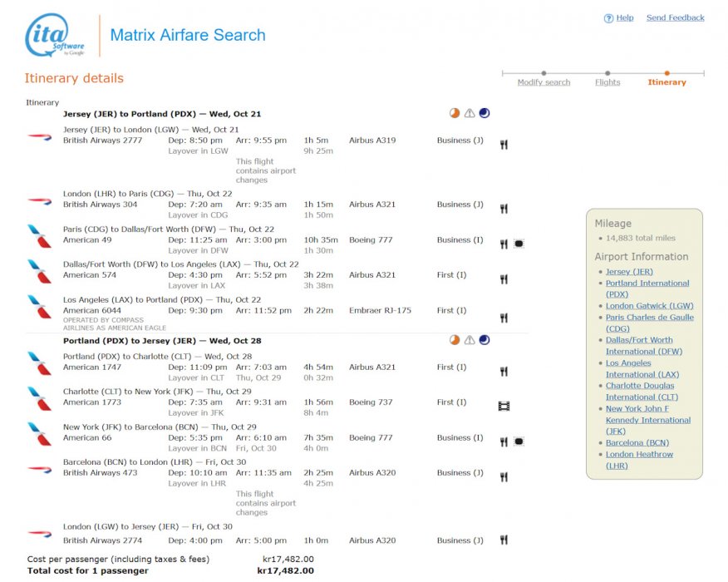
Task: Click the lie-flat seat icon for American 49
Action: pos(519,244)
